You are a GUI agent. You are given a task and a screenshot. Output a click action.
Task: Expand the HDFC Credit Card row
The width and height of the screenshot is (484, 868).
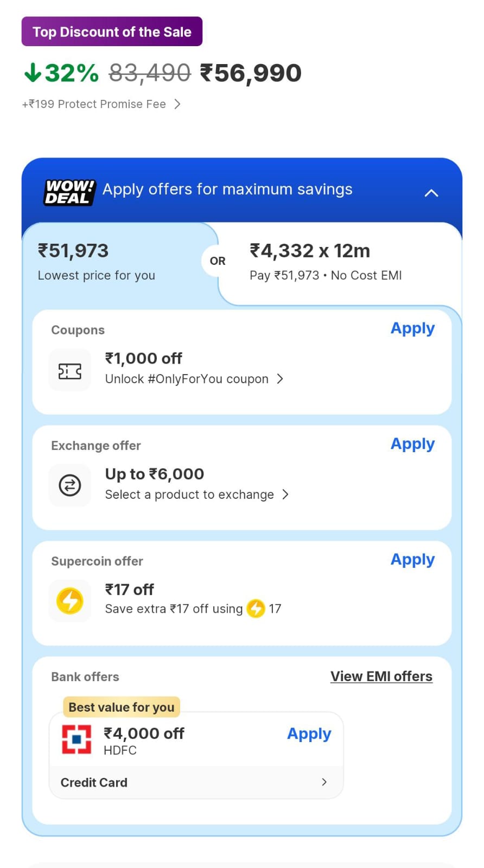point(324,782)
